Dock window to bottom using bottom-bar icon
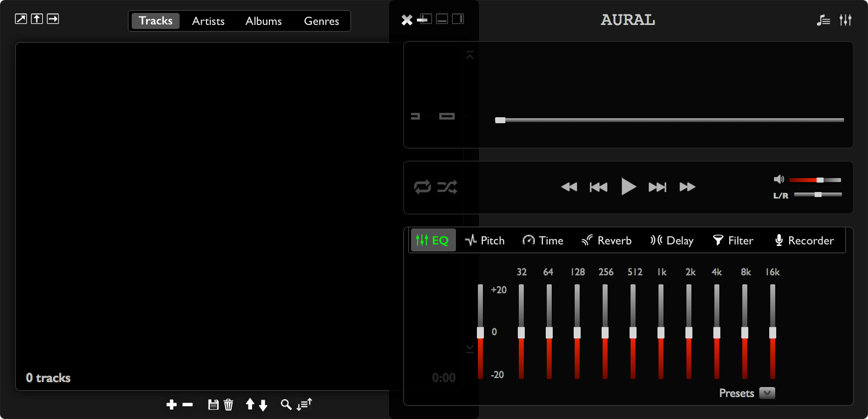868x419 pixels. (x=442, y=19)
